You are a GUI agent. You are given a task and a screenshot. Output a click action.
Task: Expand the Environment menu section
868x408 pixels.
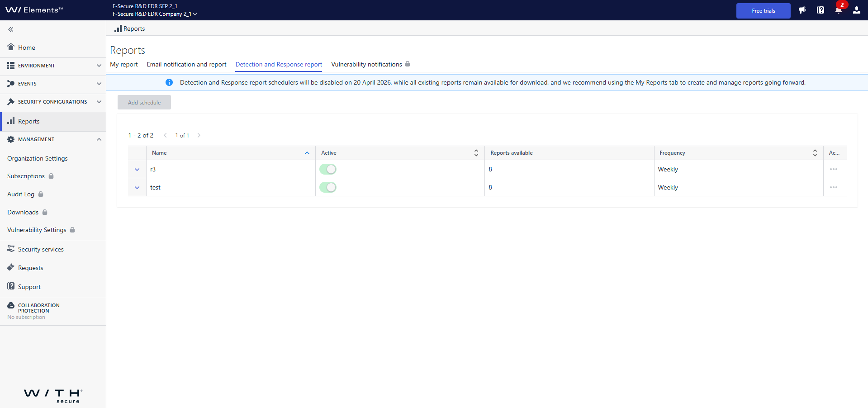pos(53,66)
